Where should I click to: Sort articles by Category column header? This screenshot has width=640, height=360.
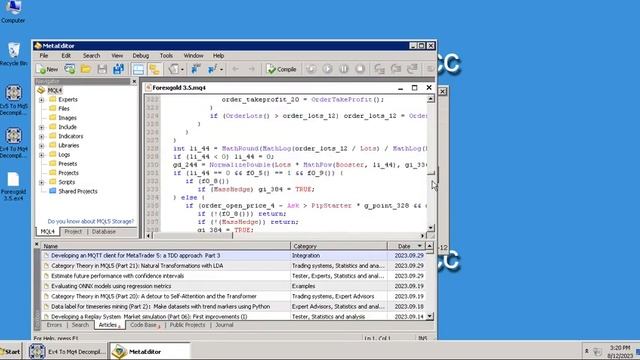point(338,246)
